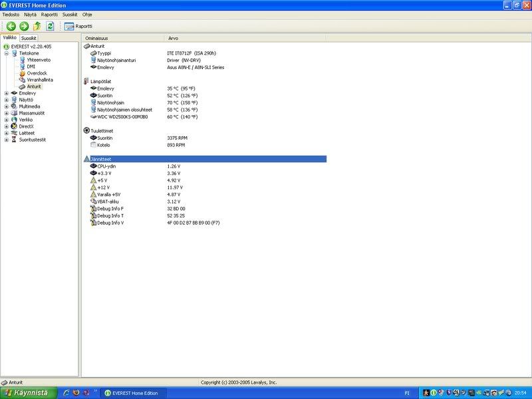The image size is (532, 399).
Task: Expand the Emolevy tree node
Action: (x=7, y=93)
